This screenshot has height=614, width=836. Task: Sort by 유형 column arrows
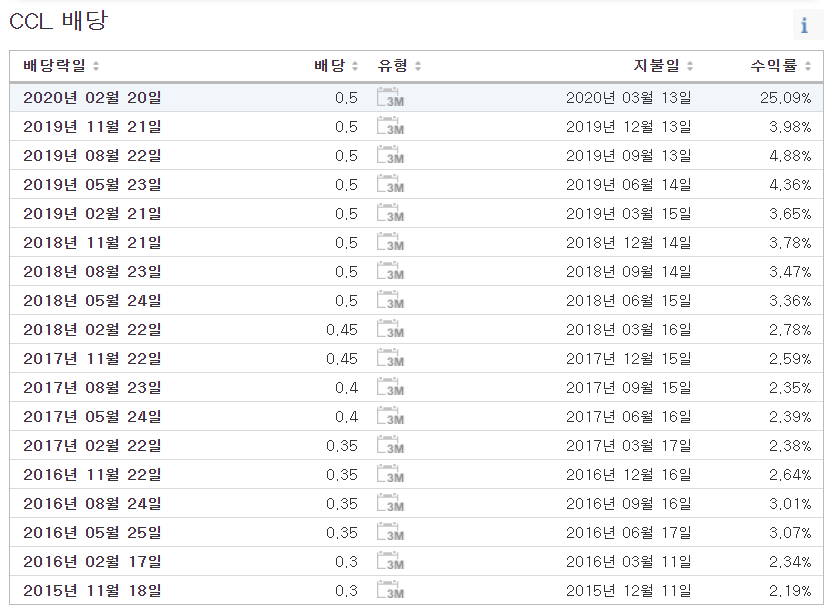point(418,66)
